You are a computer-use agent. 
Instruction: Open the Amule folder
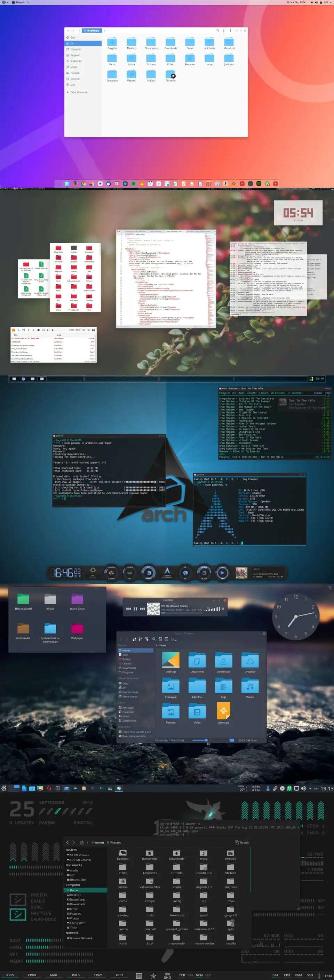50,602
